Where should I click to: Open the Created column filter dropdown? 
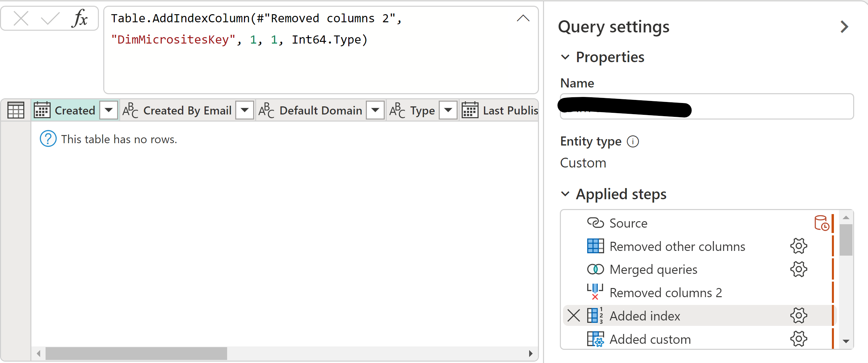click(108, 110)
